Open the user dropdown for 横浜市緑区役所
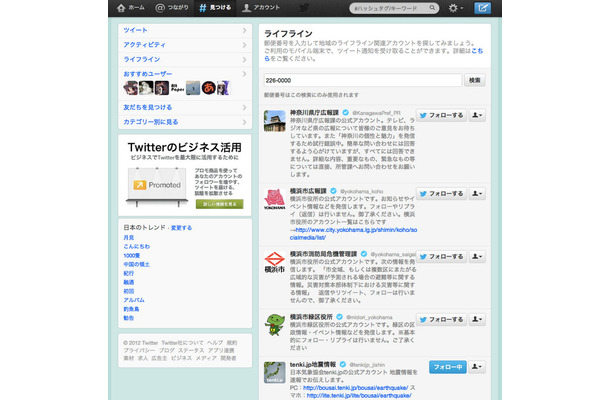610x400 pixels. tap(477, 319)
